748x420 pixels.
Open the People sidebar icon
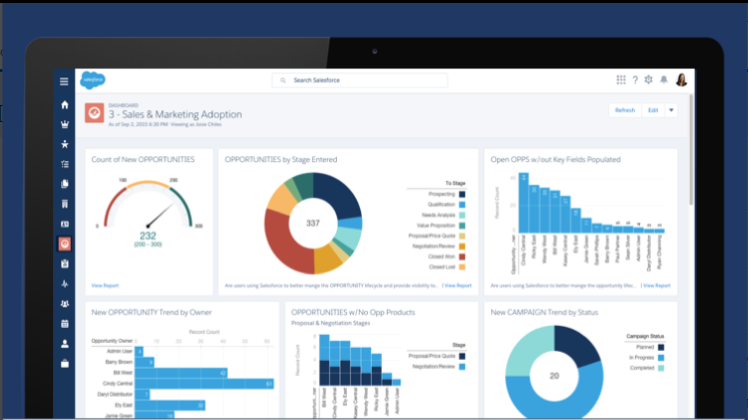(x=64, y=344)
